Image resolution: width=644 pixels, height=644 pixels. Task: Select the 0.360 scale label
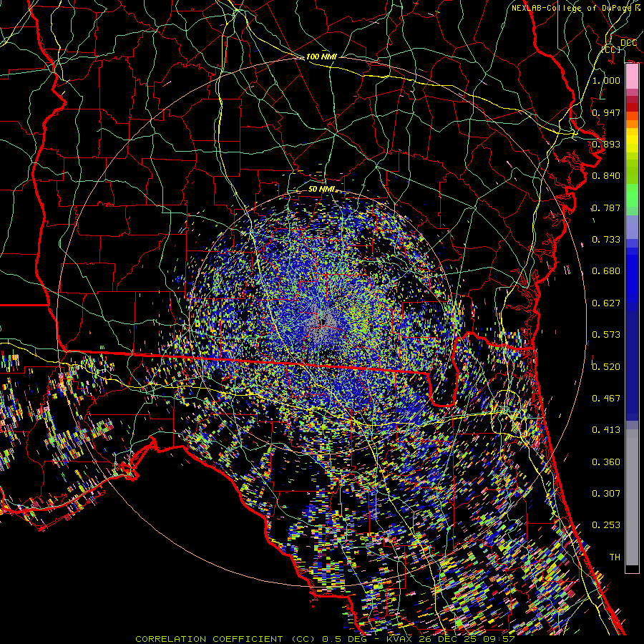[606, 462]
